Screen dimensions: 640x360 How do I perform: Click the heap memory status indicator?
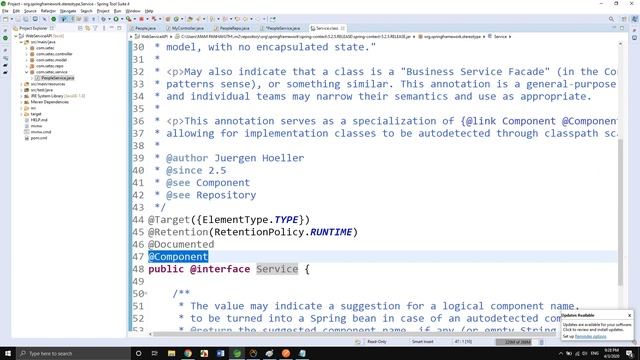click(517, 342)
